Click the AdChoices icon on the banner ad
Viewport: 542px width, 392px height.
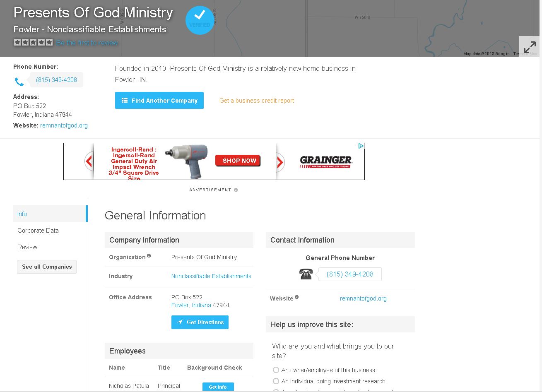[x=361, y=146]
